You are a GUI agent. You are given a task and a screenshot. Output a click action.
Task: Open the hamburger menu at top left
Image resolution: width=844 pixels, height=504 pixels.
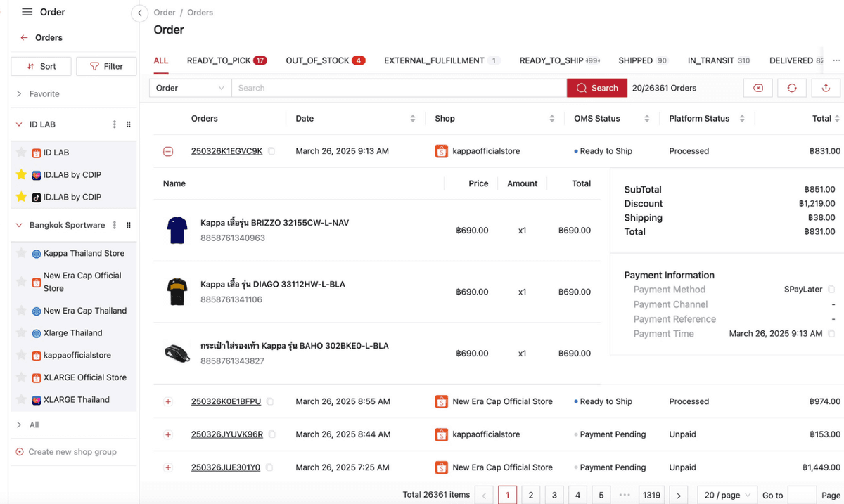click(25, 12)
